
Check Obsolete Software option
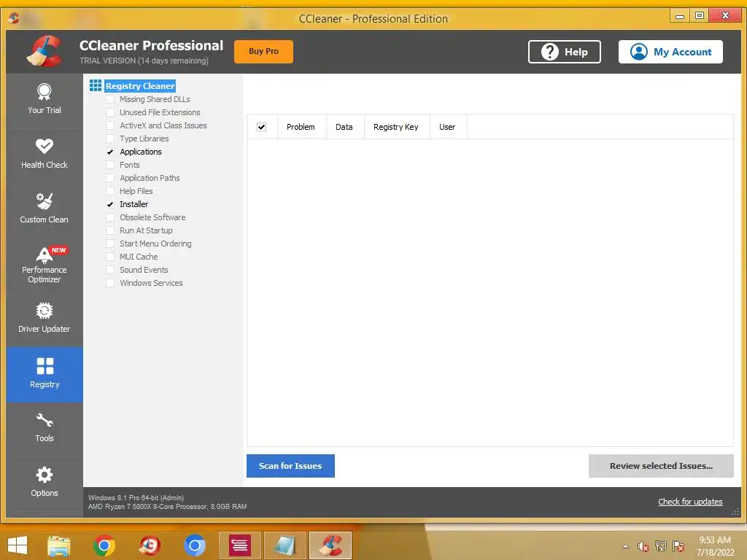coord(110,217)
